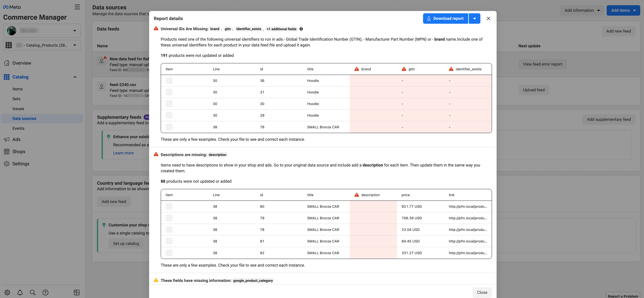Viewport: 644px width, 298px height.
Task: Open Overview from the sidebar
Action: coord(22,63)
